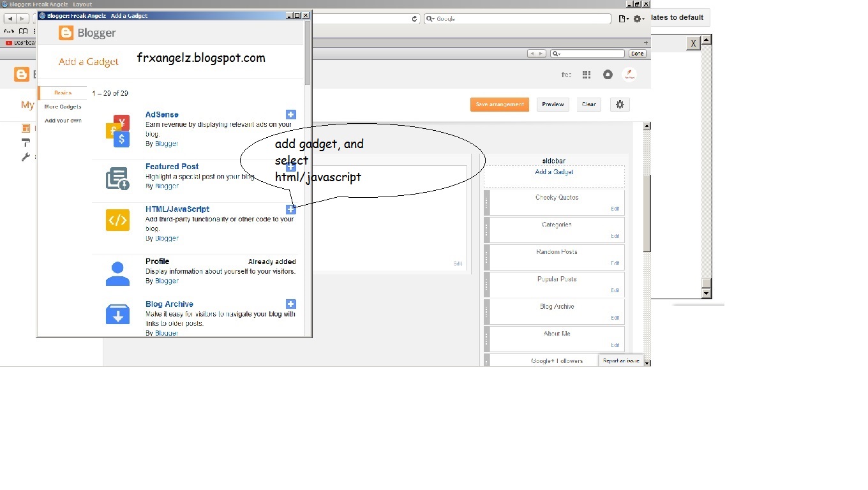Image resolution: width=868 pixels, height=490 pixels.
Task: Switch to the Add your own tab
Action: (63, 121)
